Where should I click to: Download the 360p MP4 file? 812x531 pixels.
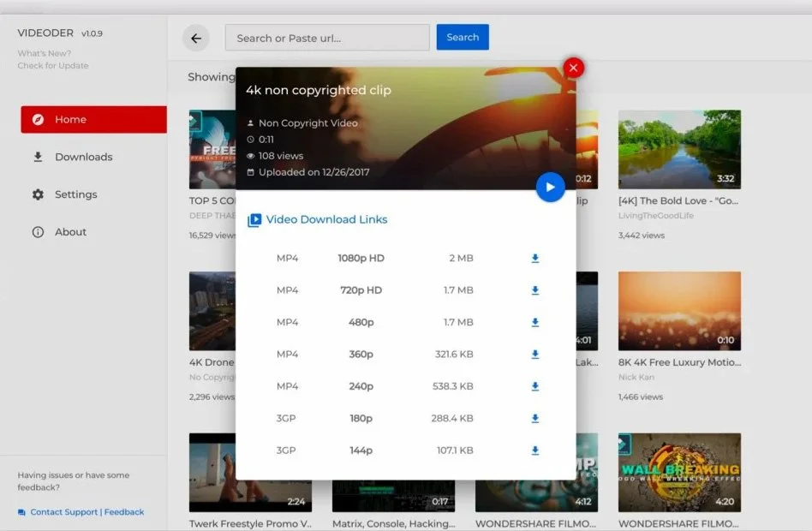coord(535,355)
